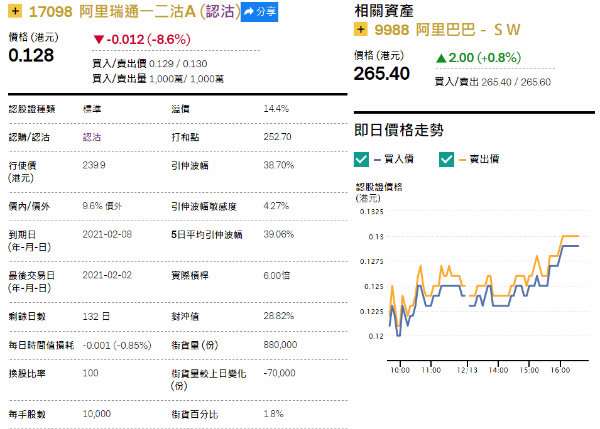Toggle the 賣出價 checkbox in chart legend

point(446,159)
